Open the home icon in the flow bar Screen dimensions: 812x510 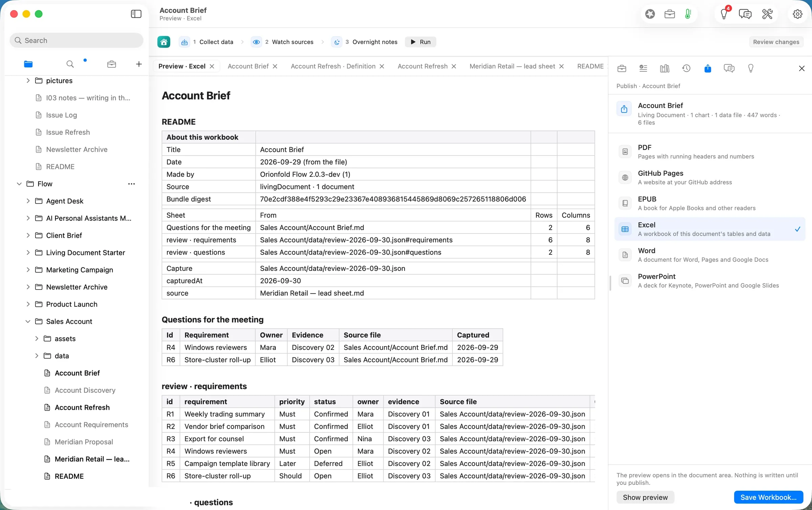(164, 42)
